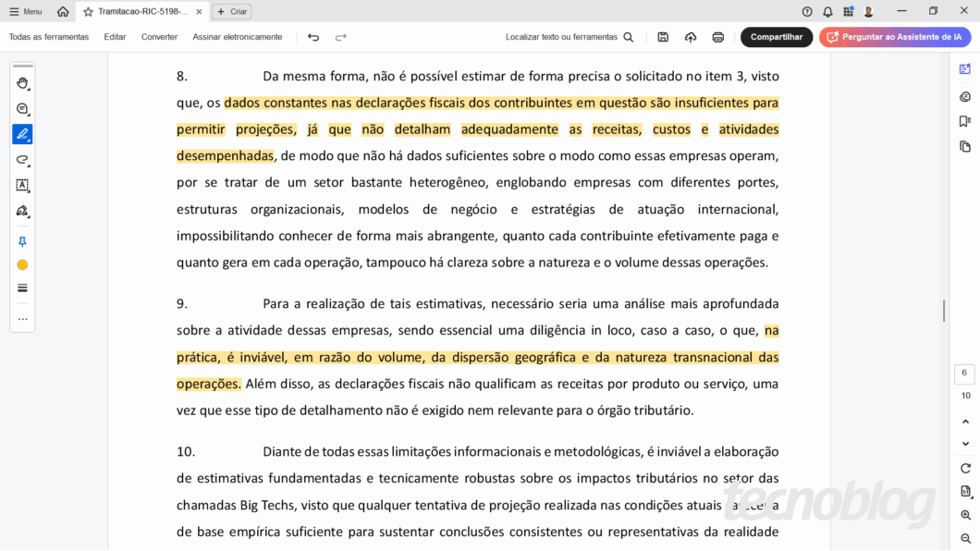Open the Converter menu

(x=159, y=37)
